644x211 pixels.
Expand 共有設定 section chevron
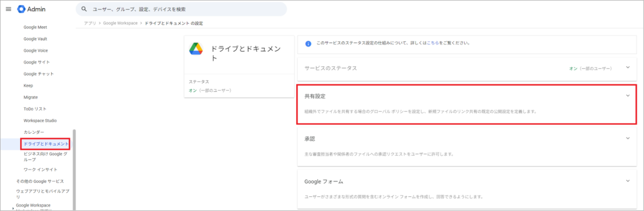point(628,95)
